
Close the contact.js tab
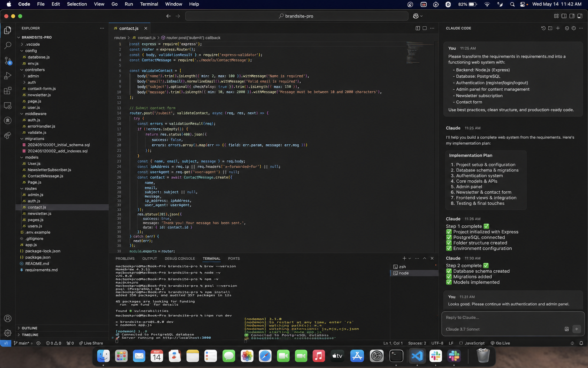coord(146,28)
